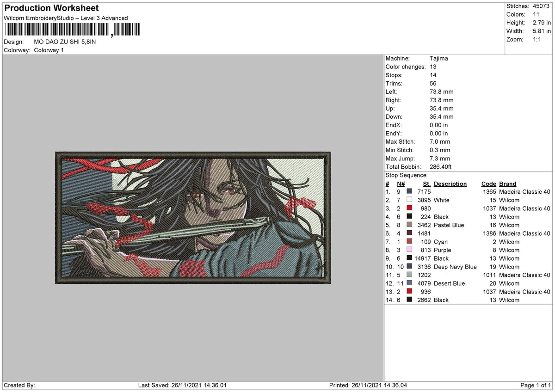Click the Page 1 of 1 footer text
This screenshot has width=555, height=392.
click(x=536, y=385)
